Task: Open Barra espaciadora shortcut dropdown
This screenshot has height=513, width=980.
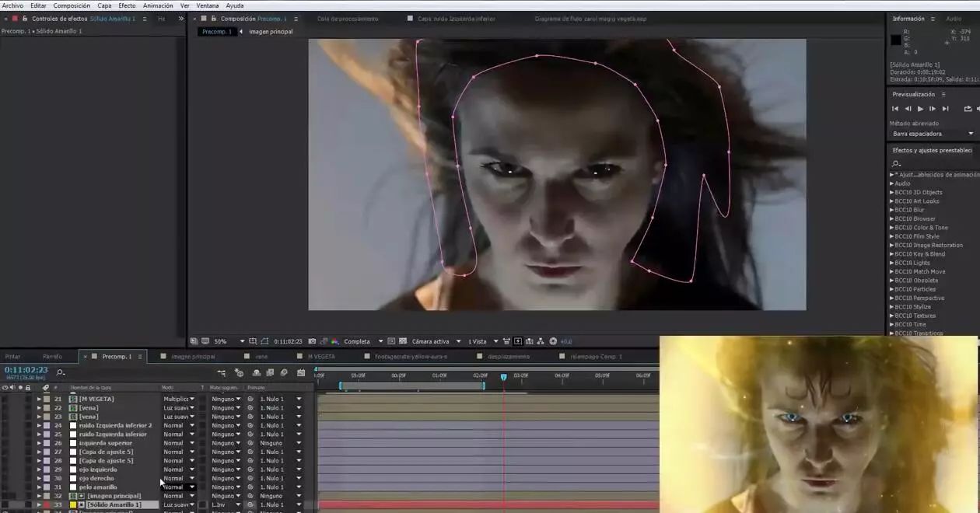Action: coord(933,134)
